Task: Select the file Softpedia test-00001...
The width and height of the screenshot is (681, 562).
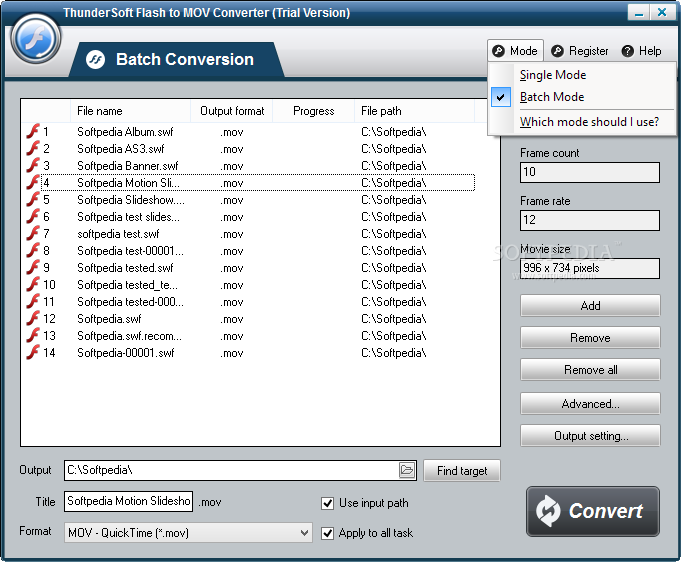Action: tap(130, 250)
